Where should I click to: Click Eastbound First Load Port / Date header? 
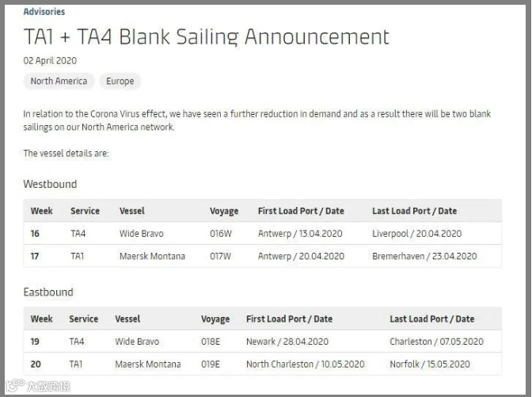290,319
